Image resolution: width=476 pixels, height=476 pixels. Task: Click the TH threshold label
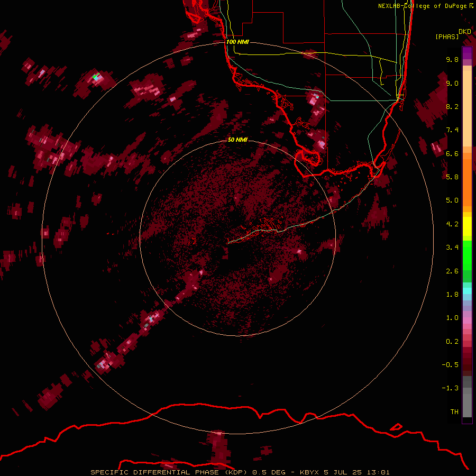454,412
